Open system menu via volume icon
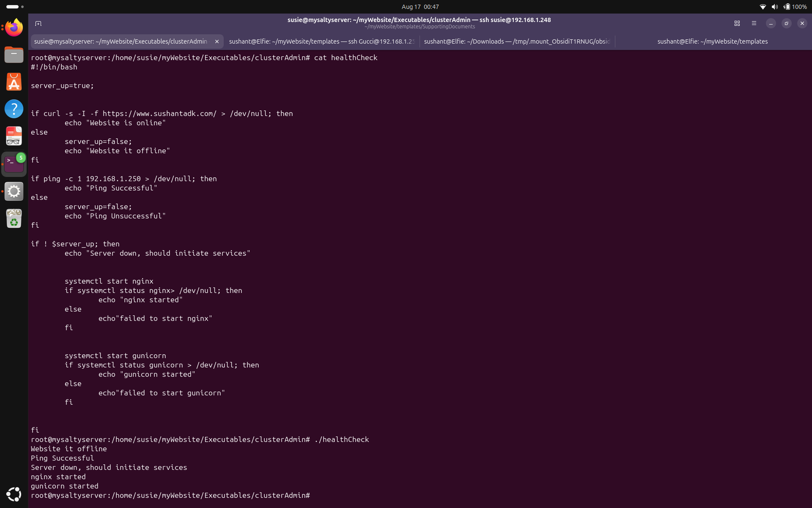 774,7
